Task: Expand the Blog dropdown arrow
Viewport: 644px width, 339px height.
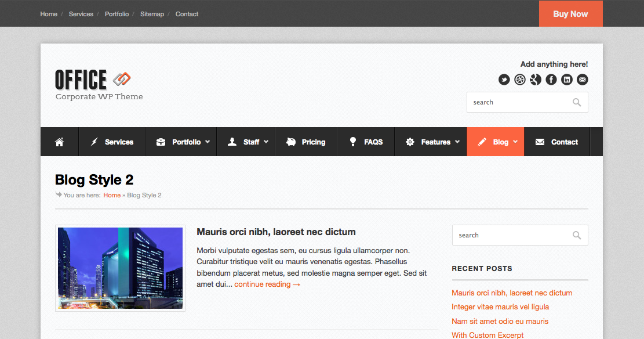Action: (515, 142)
